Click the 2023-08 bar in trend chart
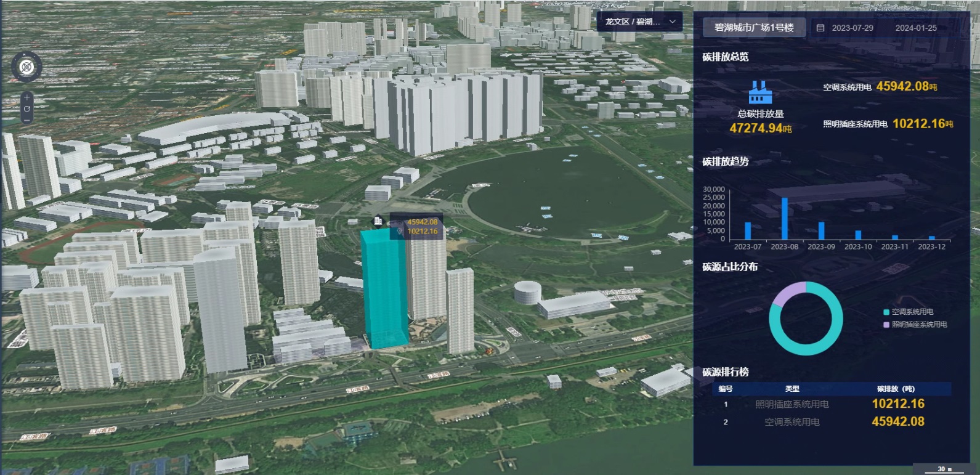This screenshot has height=475, width=980. pyautogui.click(x=784, y=219)
